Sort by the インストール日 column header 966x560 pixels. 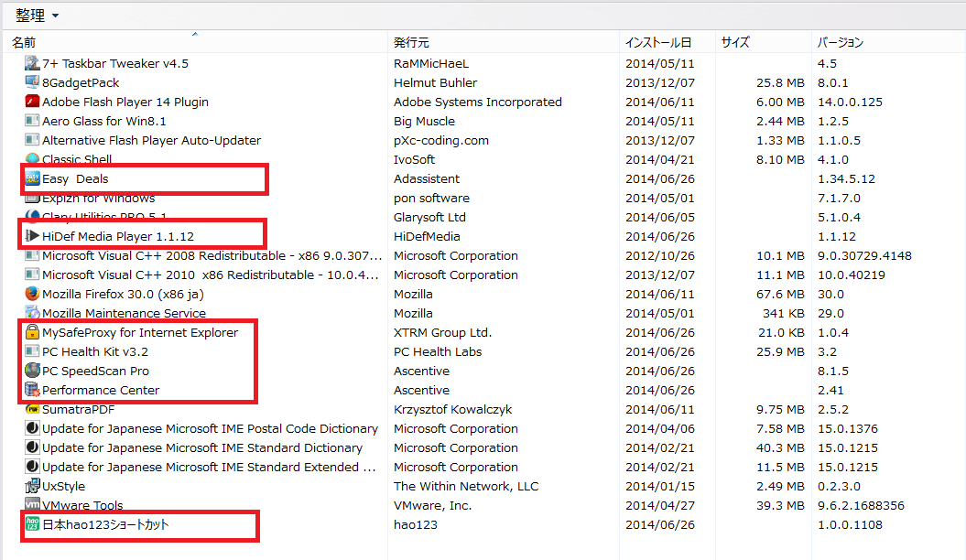pos(658,42)
